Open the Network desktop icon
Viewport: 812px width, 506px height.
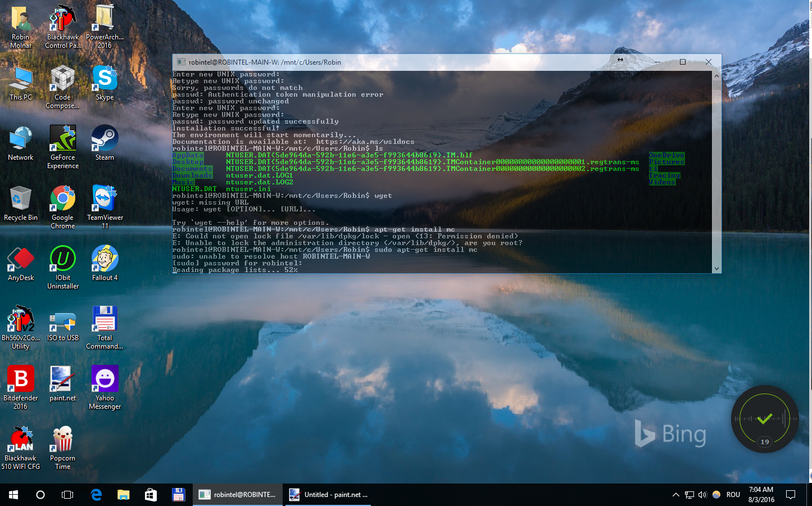pos(21,143)
